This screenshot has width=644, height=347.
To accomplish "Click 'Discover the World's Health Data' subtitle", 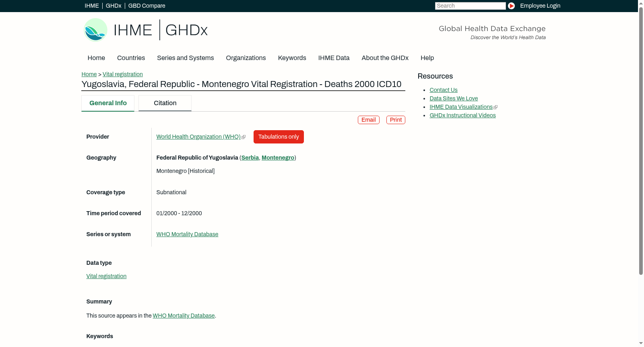I will tap(508, 37).
